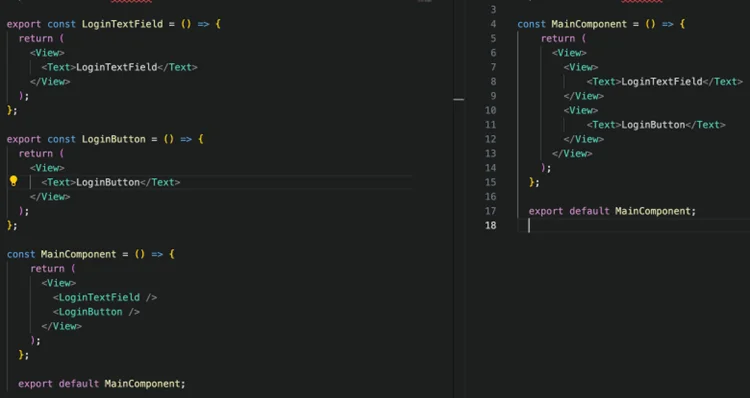Click LoginTextField text on numbered line 8

pyautogui.click(x=662, y=82)
